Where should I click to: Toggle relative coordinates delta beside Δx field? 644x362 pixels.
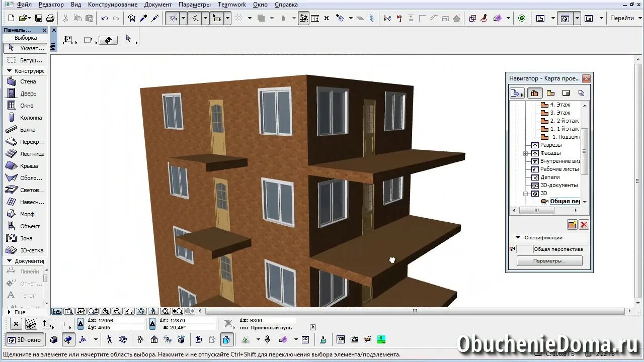pos(80,324)
